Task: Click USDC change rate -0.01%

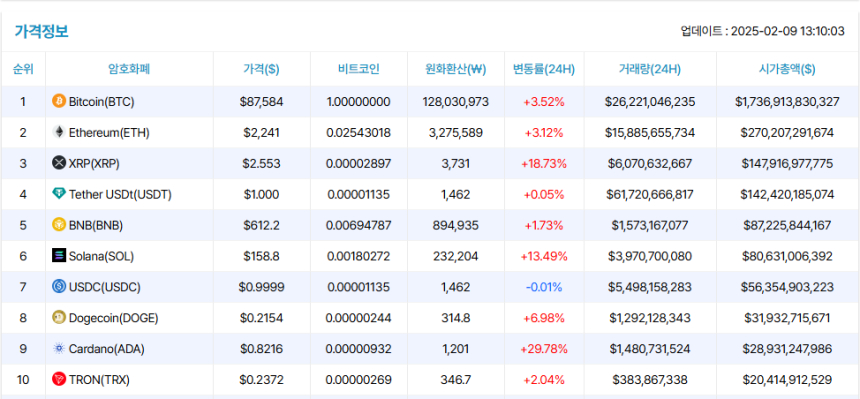Action: point(544,287)
